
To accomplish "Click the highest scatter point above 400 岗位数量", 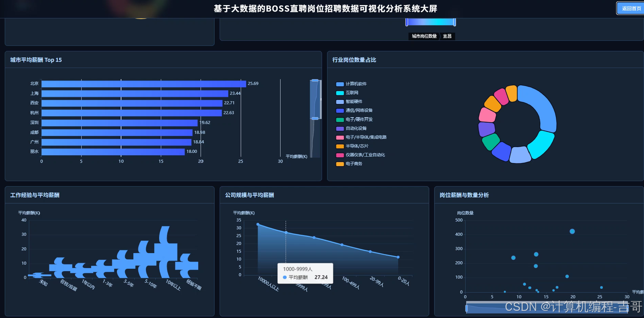I will coord(572,231).
